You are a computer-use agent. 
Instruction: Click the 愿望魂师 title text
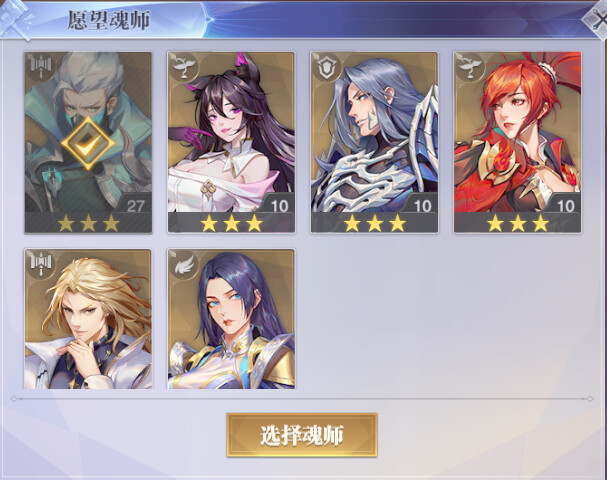[108, 20]
